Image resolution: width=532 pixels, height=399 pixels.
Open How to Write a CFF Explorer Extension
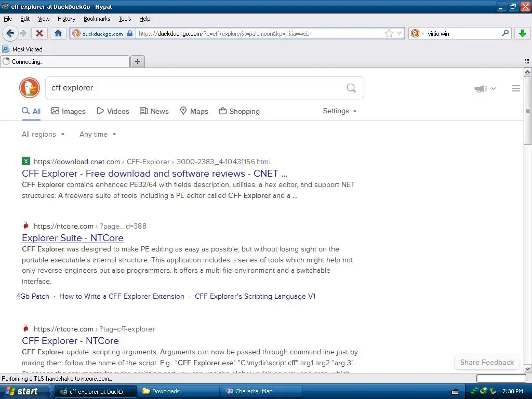point(122,296)
